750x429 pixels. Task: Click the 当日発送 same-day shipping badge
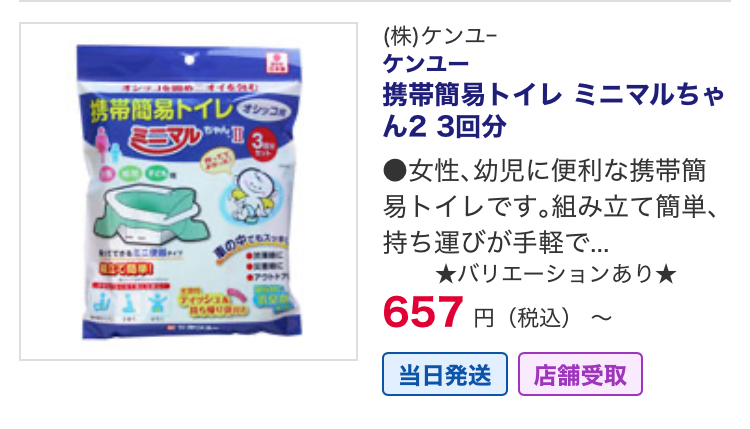[445, 374]
